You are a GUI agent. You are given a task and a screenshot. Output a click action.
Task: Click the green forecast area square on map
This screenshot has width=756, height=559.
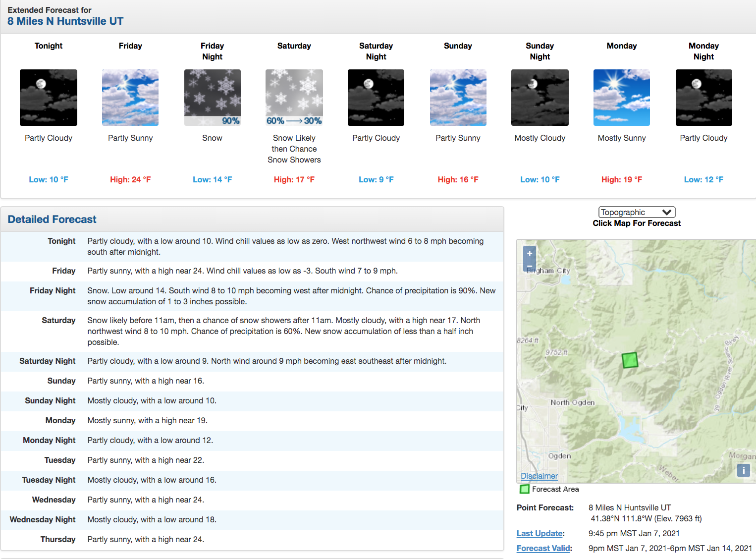[x=630, y=360]
